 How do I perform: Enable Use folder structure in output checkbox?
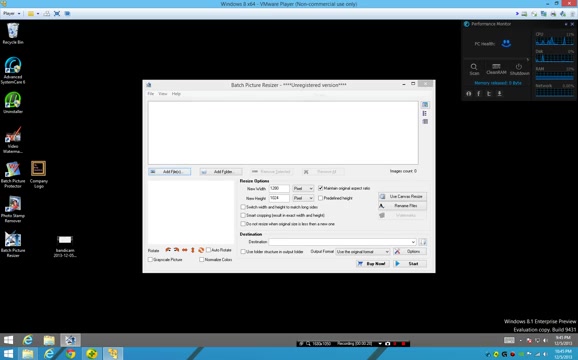click(243, 252)
